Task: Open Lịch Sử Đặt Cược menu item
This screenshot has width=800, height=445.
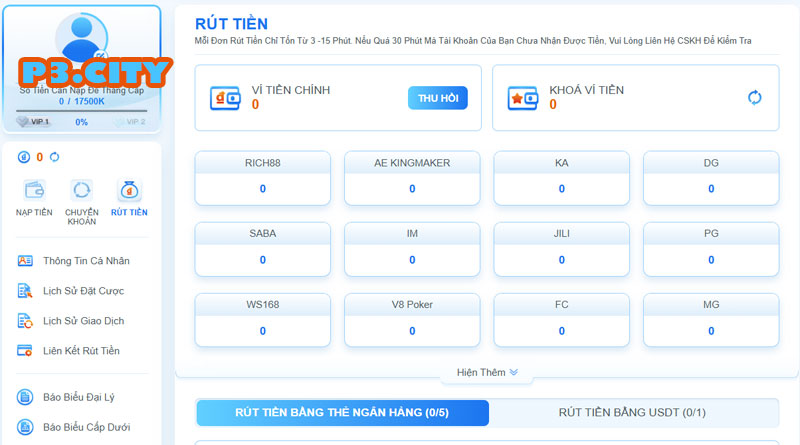Action: click(82, 291)
